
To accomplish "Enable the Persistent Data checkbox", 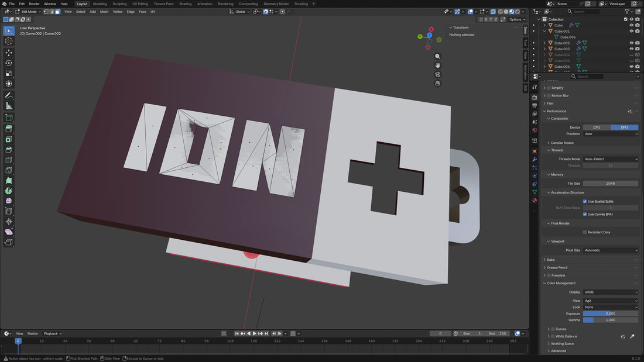I will [585, 232].
